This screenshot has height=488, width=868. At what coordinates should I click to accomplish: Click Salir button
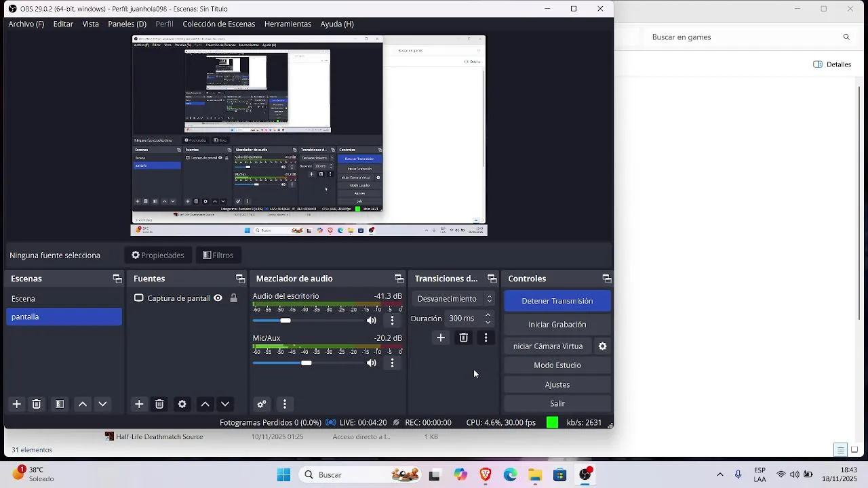(557, 403)
